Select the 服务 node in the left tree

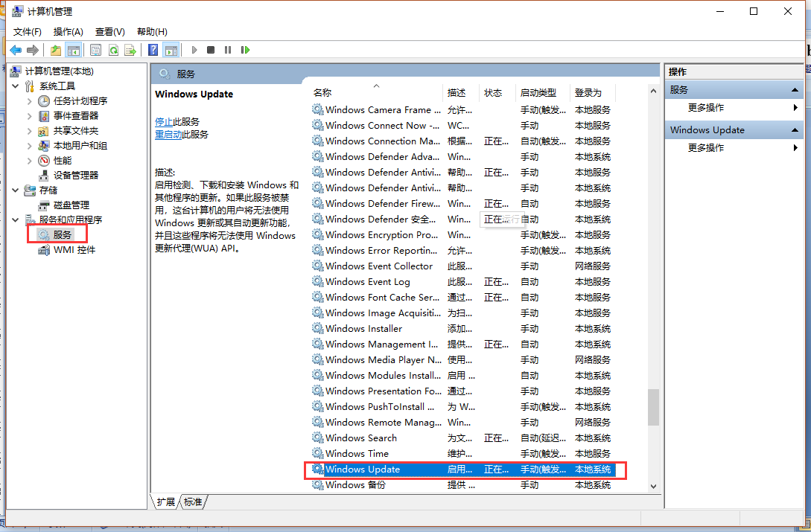coord(62,235)
